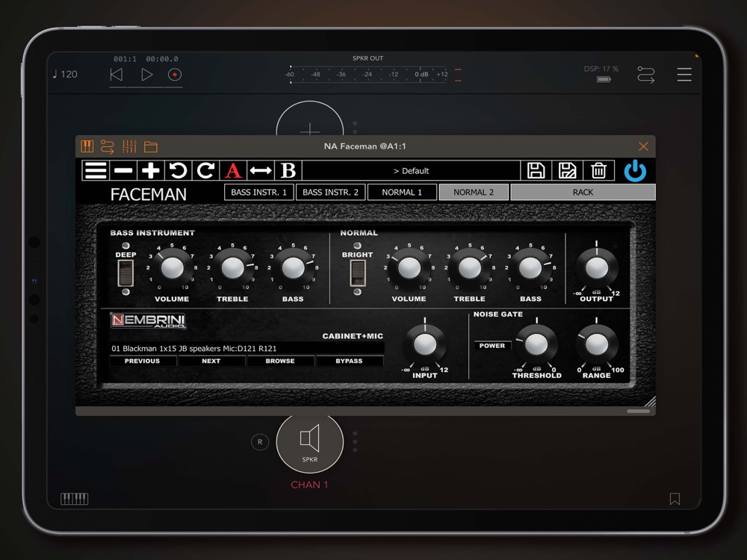
Task: Save preset as new with pencil-floppy icon
Action: point(567,170)
